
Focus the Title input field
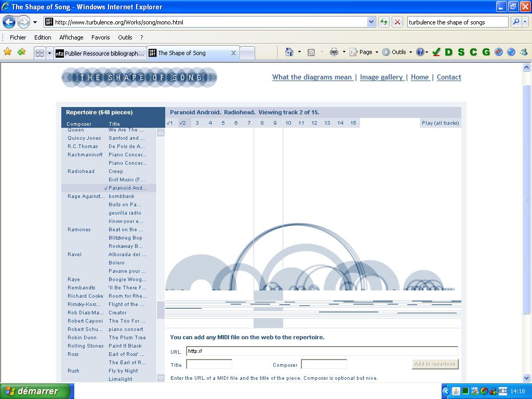click(209, 364)
